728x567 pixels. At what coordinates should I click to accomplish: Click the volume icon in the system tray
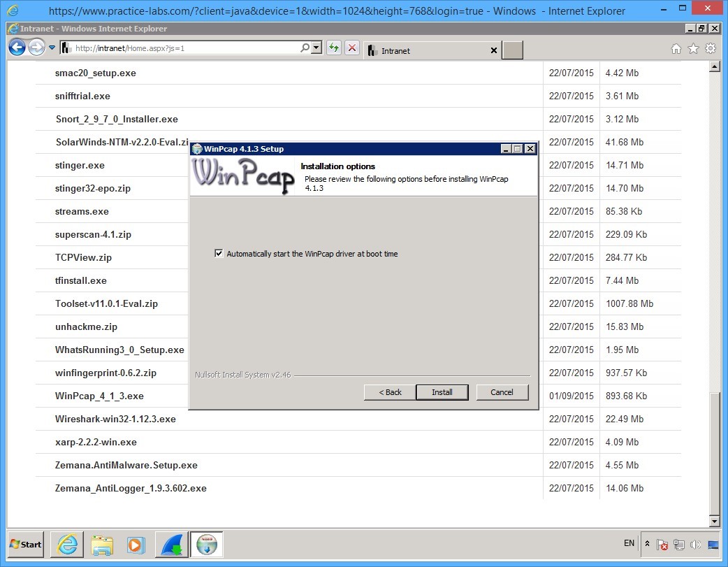coord(695,544)
